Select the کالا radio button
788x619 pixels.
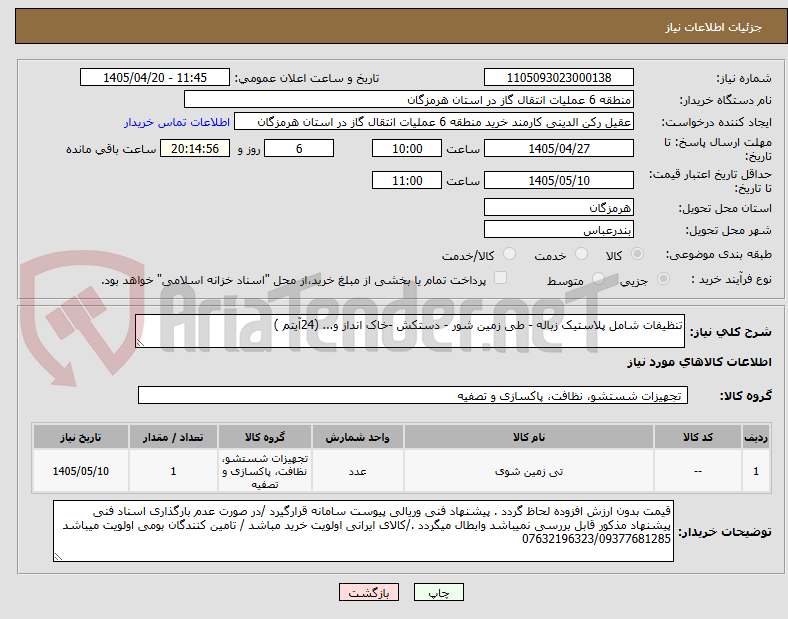pos(637,254)
